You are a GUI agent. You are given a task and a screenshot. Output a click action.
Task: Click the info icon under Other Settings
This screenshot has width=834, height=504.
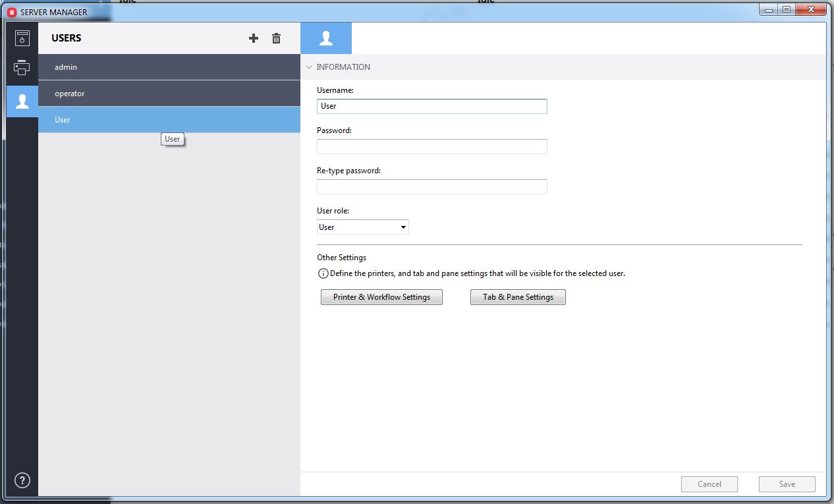click(323, 273)
